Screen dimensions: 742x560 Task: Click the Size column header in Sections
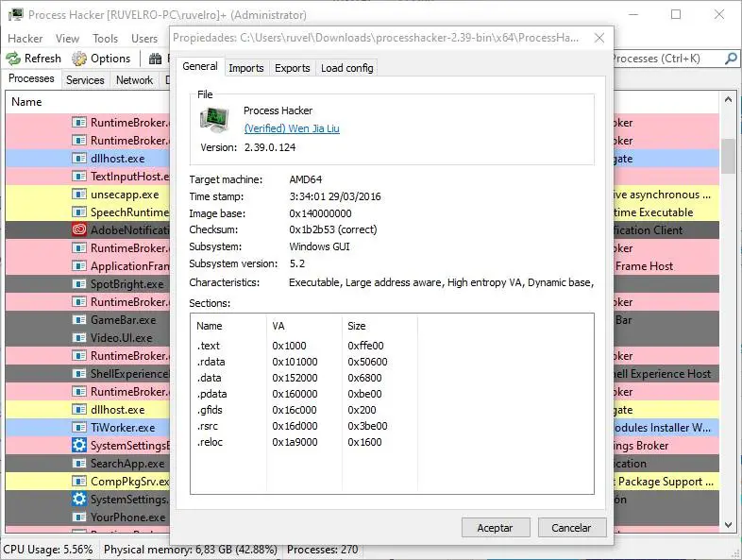[x=380, y=326]
